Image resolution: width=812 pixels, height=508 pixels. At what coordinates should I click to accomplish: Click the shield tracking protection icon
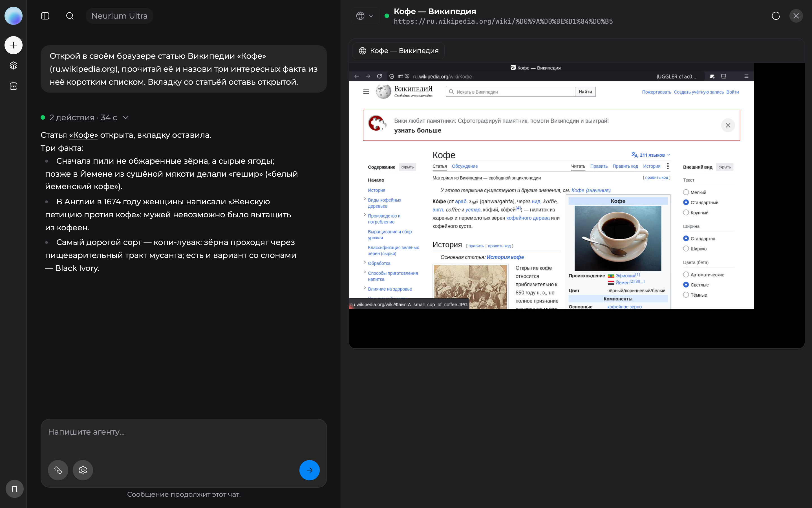(x=392, y=76)
